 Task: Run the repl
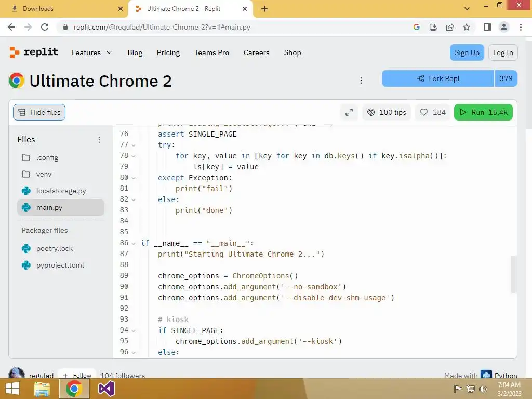coord(483,112)
